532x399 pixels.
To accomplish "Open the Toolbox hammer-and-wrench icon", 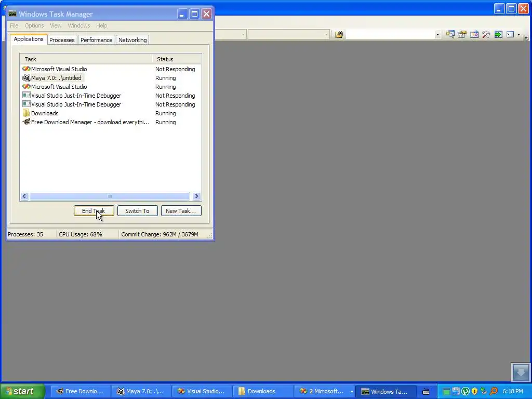I will 486,34.
